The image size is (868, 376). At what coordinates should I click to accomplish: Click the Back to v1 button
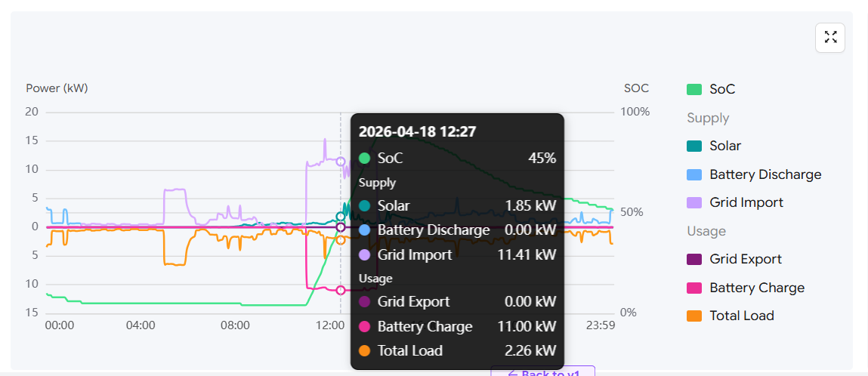[x=543, y=372]
